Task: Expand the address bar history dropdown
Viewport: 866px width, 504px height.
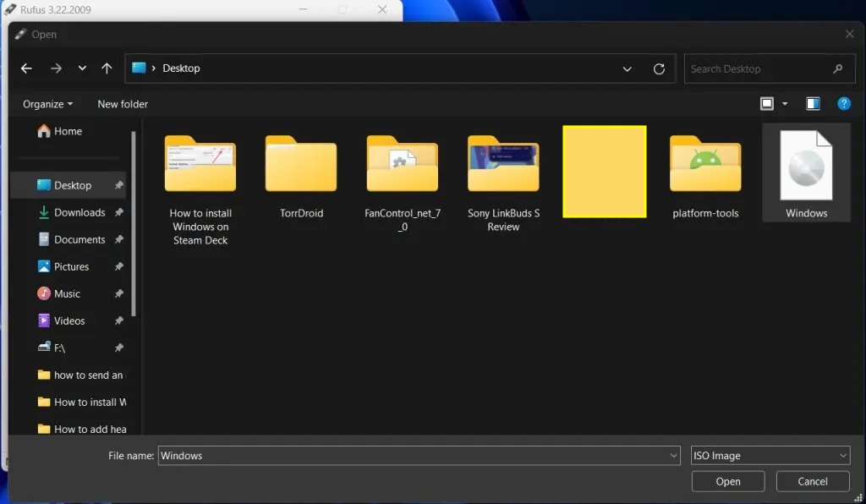Action: 627,69
